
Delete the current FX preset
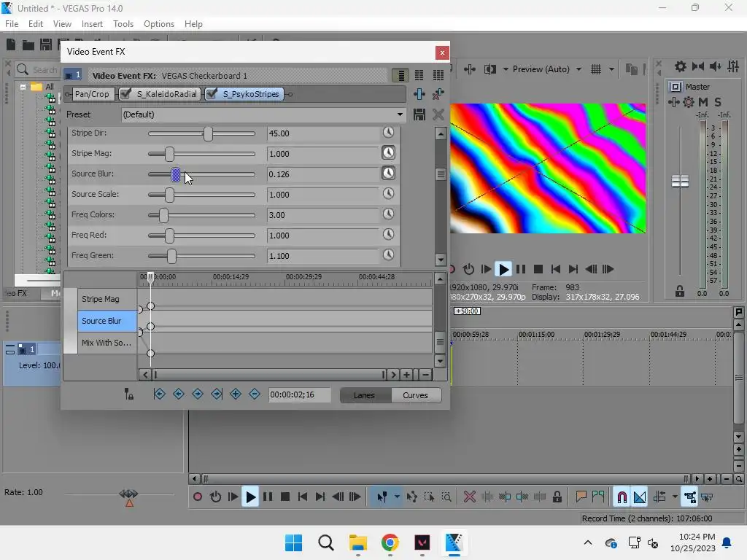(438, 114)
